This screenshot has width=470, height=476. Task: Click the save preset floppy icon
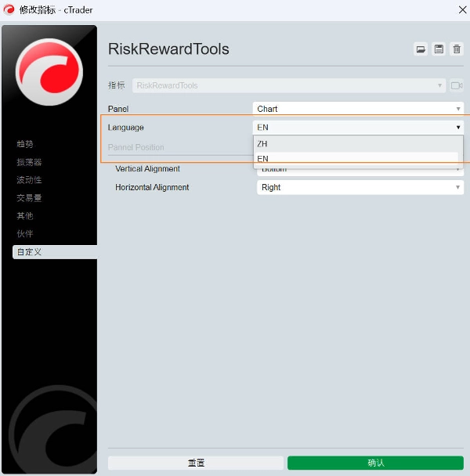coord(439,49)
